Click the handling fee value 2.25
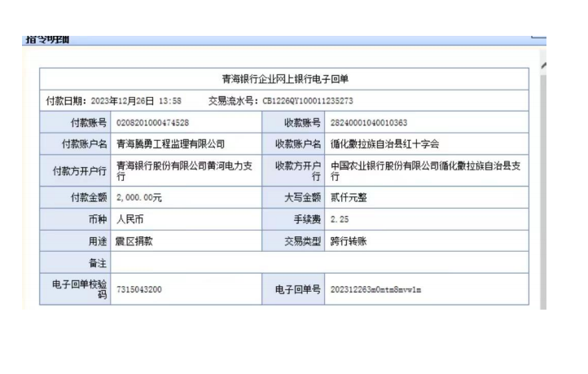Viewport: 588px width, 374px height. point(339,220)
